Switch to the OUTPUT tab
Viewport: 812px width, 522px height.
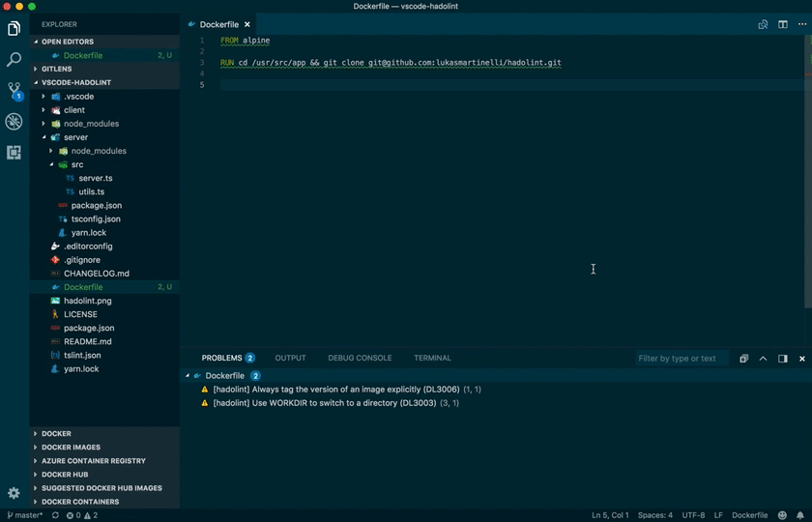pyautogui.click(x=290, y=358)
